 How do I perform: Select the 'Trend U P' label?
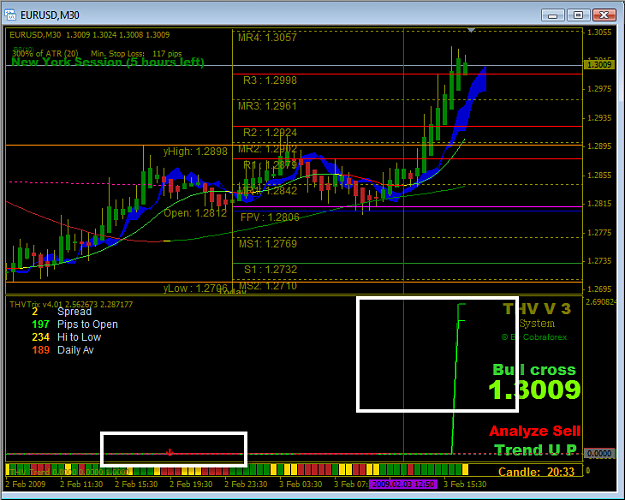[x=536, y=450]
